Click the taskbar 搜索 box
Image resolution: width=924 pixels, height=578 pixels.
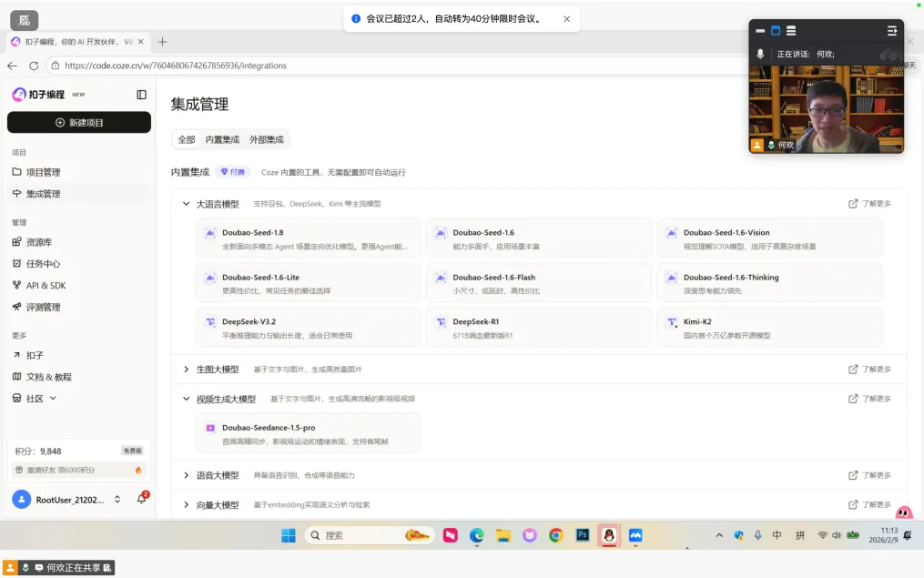click(370, 535)
